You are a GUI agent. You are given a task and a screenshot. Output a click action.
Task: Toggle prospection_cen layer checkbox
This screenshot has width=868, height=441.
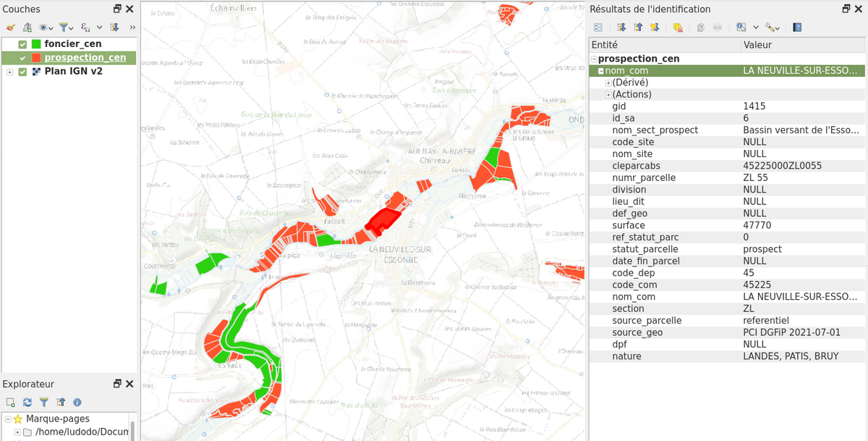coord(22,58)
